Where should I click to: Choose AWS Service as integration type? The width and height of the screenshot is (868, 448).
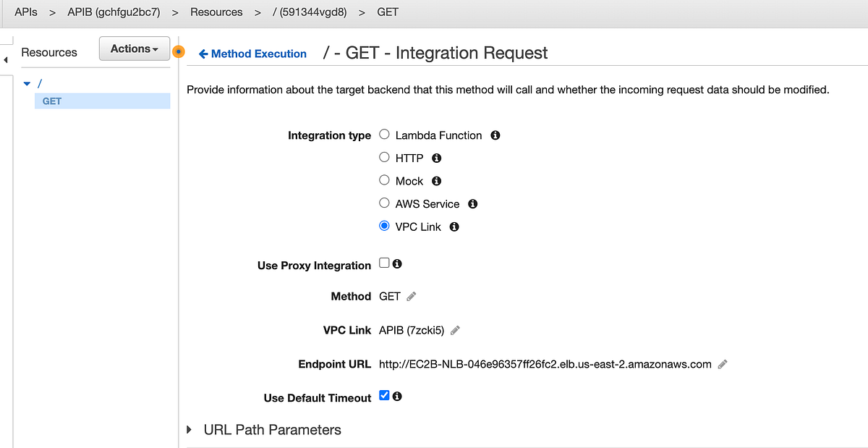pyautogui.click(x=384, y=203)
